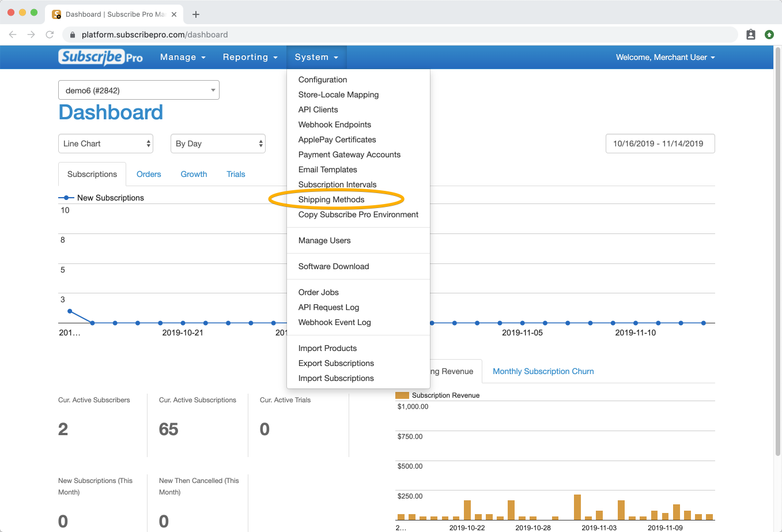Screen dimensions: 782x532
Task: Open API Request Log menu item
Action: 358,307
